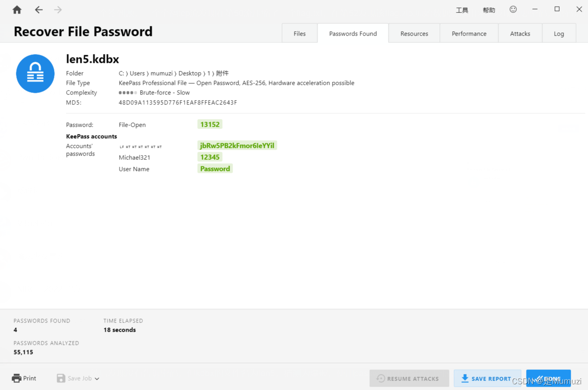Navigate back with the left arrow
This screenshot has width=588, height=390.
coord(39,10)
